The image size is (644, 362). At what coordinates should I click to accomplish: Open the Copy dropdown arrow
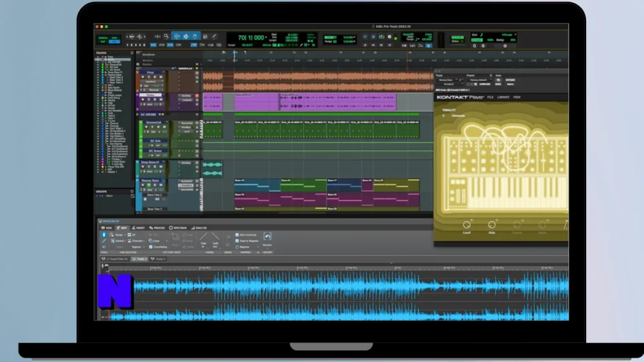point(167,241)
